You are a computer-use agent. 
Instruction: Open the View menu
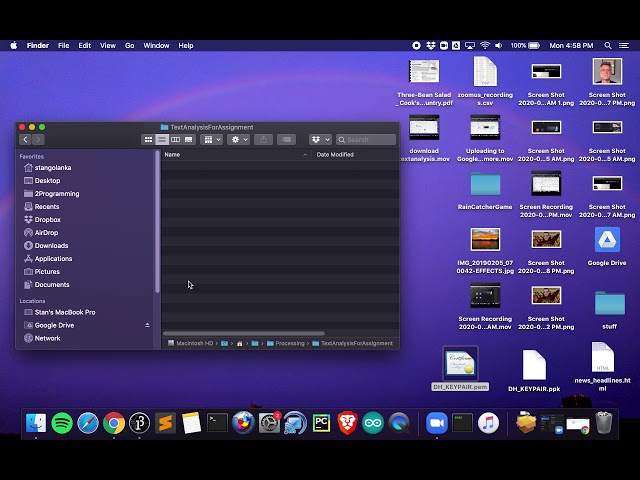[108, 46]
